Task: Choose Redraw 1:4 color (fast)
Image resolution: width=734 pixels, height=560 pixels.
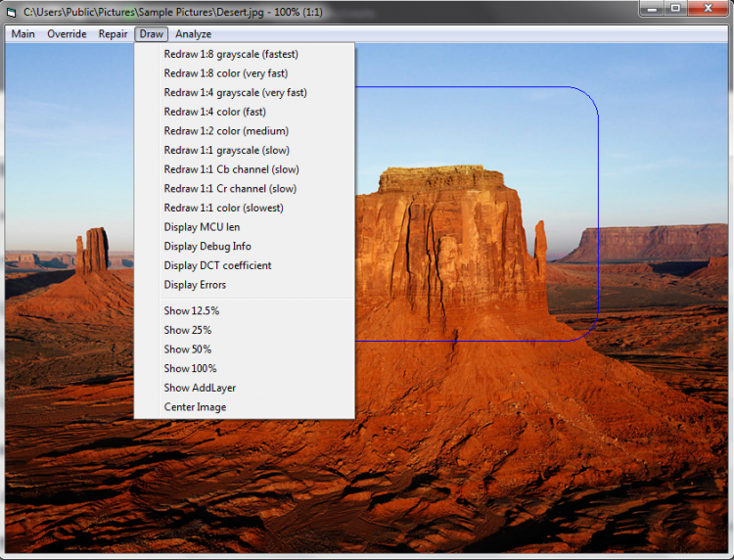Action: [244, 112]
